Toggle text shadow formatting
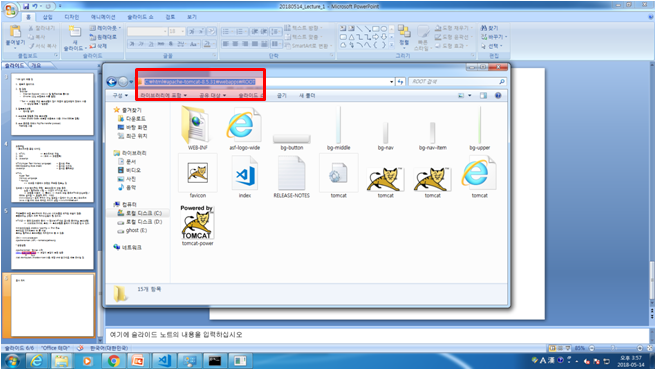Viewport: 656px width, 370px height. tap(171, 44)
